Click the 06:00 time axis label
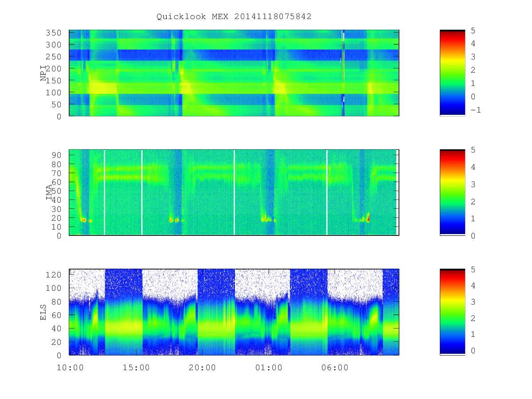This screenshot has width=532, height=399. point(335,368)
